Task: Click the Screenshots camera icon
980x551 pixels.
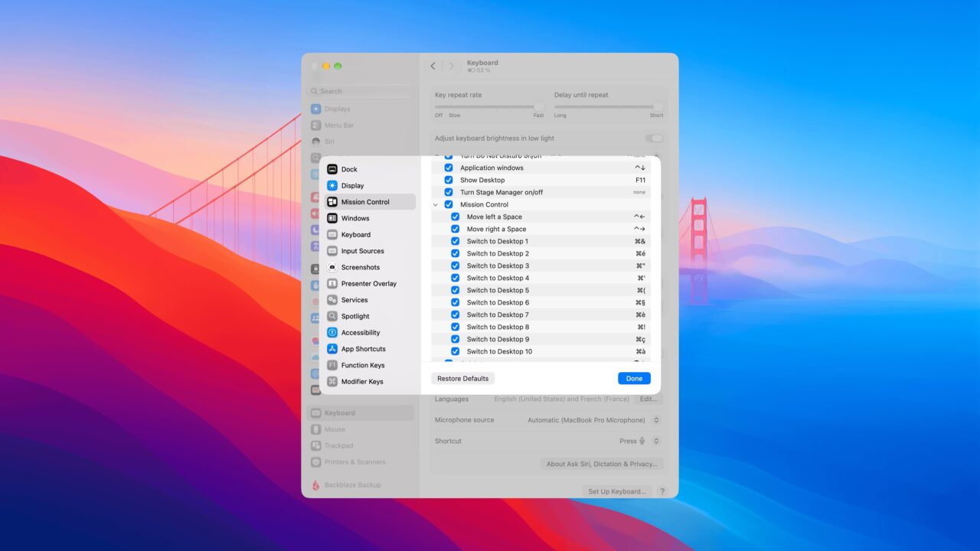Action: [x=332, y=267]
